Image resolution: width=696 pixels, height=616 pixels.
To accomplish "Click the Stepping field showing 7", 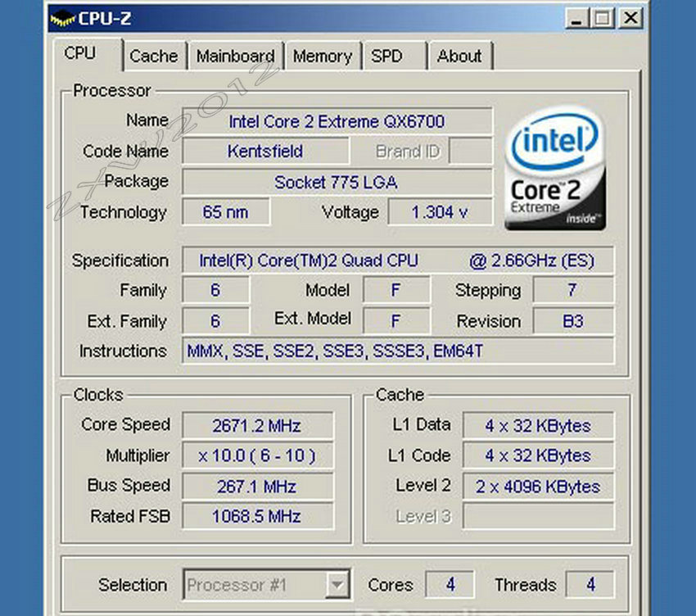I will (572, 291).
